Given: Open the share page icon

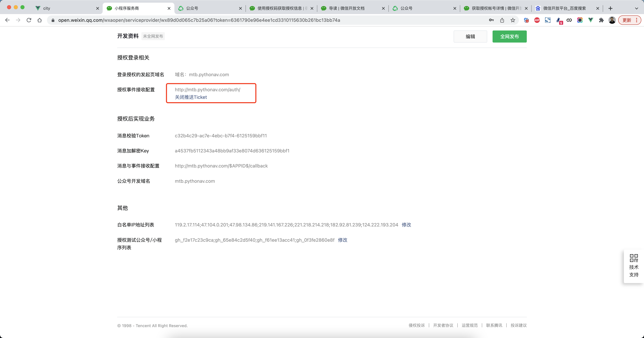Looking at the screenshot, I should [x=502, y=20].
